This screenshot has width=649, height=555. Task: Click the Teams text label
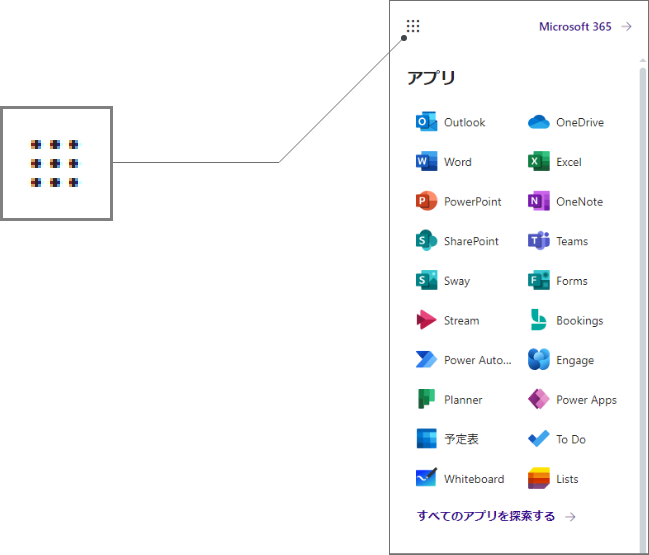572,241
